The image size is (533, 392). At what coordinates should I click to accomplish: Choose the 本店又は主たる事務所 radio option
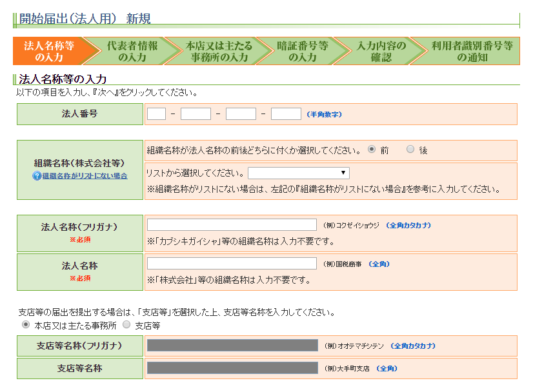[x=26, y=325]
